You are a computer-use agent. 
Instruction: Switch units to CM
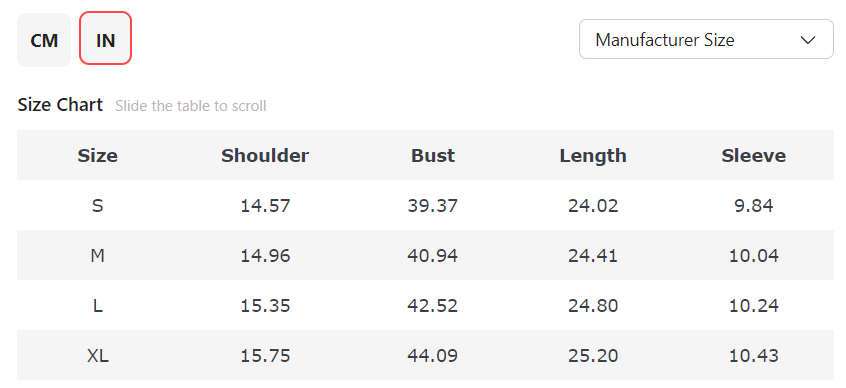[44, 40]
